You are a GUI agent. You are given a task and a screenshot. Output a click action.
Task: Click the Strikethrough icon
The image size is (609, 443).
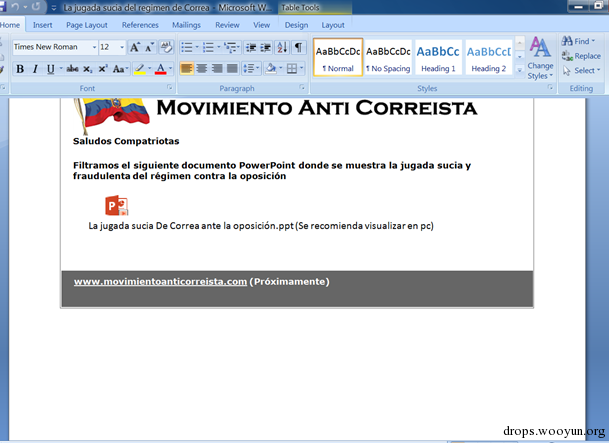click(x=72, y=69)
